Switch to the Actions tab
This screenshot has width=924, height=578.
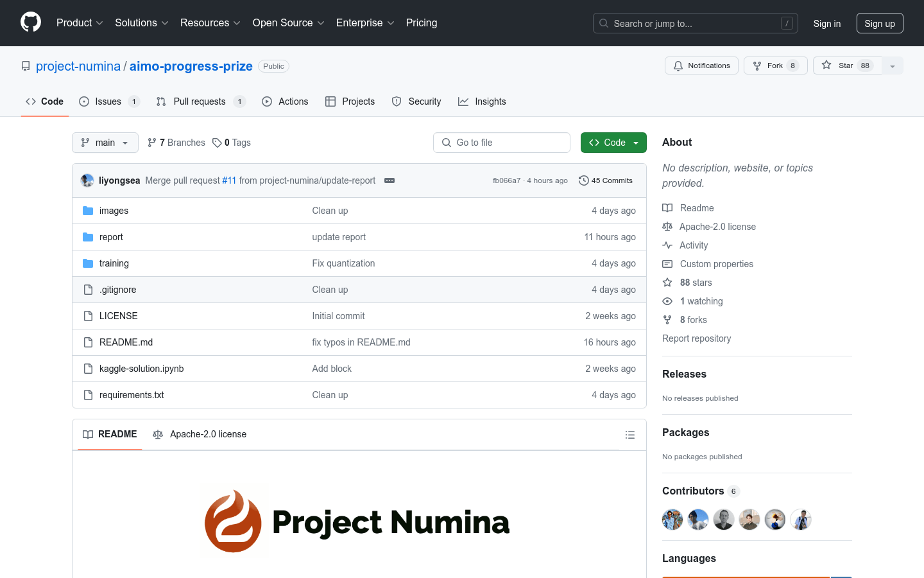pyautogui.click(x=286, y=101)
